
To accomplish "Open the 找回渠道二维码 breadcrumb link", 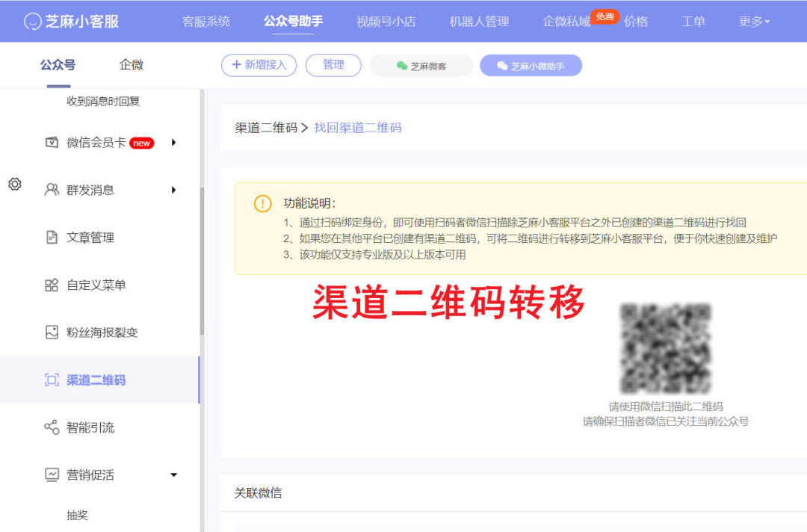I will [359, 127].
